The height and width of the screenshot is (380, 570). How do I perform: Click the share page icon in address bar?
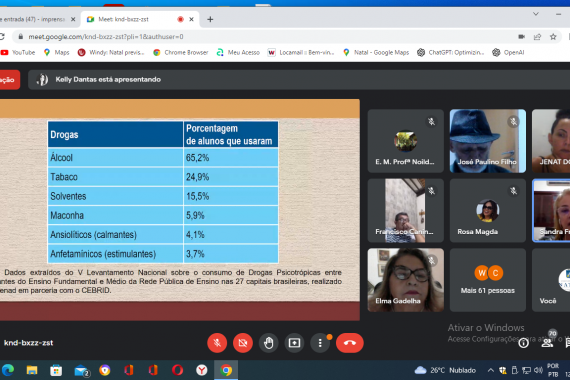(537, 37)
